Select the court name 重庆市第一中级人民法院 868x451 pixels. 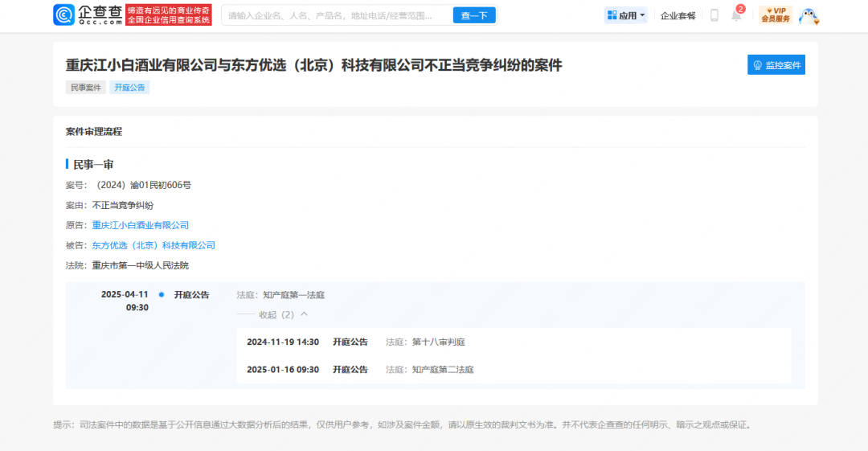coord(140,265)
